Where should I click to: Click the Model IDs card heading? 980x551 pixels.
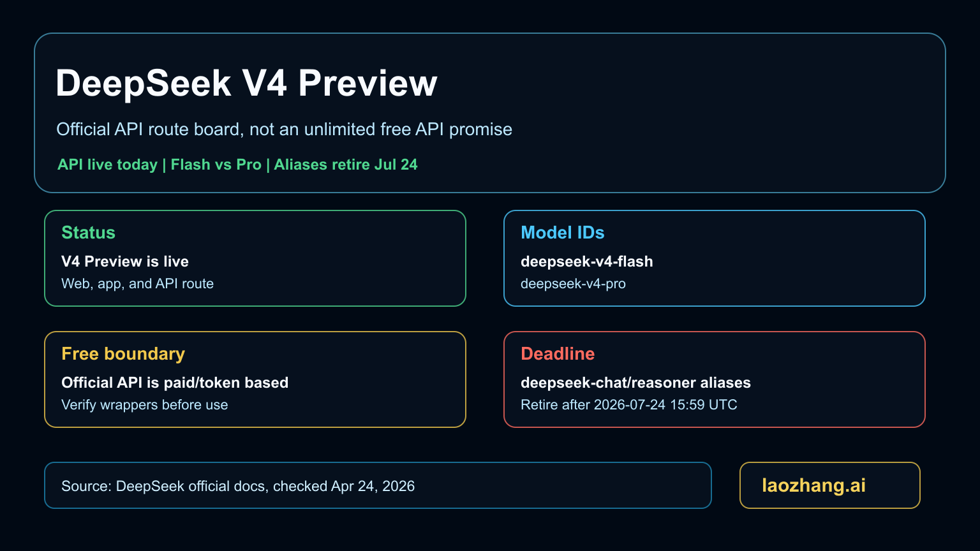coord(562,233)
